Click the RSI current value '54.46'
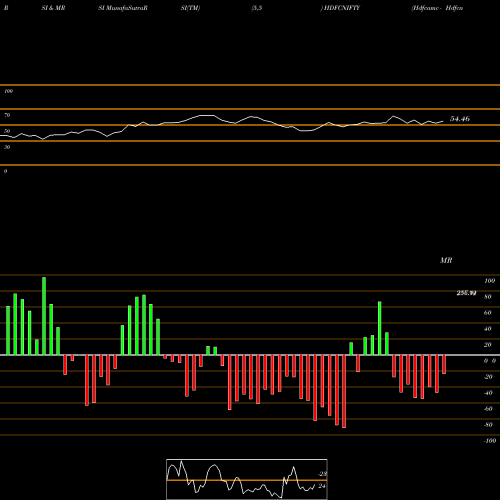Viewport: 500px width, 500px height. click(460, 119)
